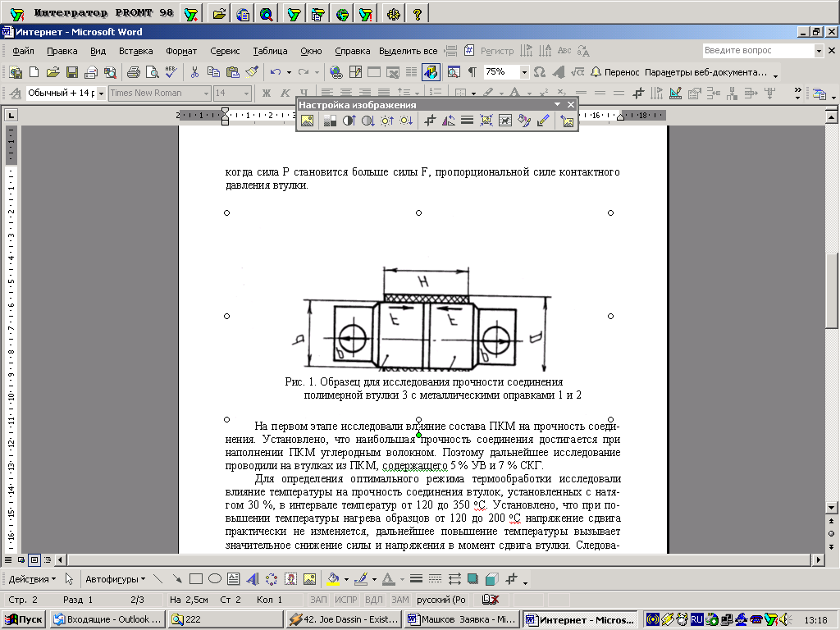Rotate picture left in image toolbar
The image size is (840, 630).
pyautogui.click(x=449, y=121)
